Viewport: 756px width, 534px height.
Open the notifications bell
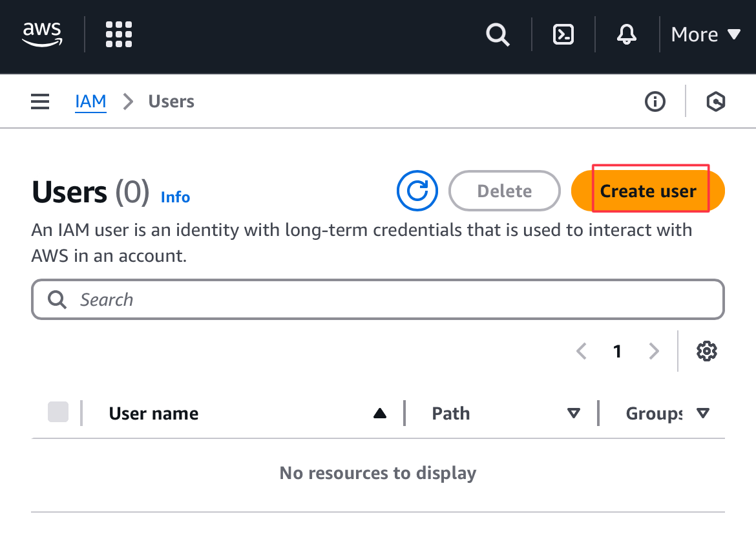(x=626, y=34)
